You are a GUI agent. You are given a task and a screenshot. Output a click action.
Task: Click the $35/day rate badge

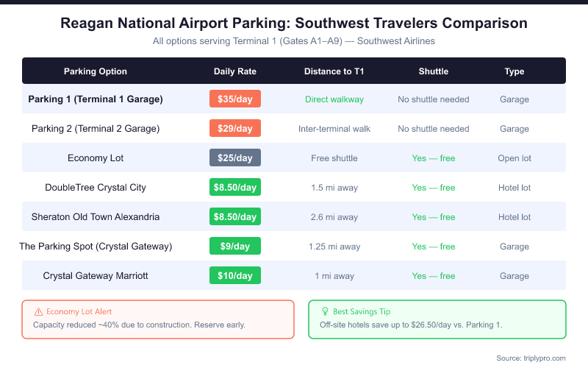235,99
